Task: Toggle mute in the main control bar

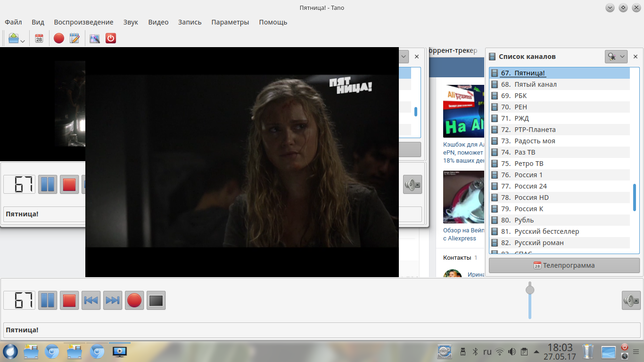Action: [631, 300]
